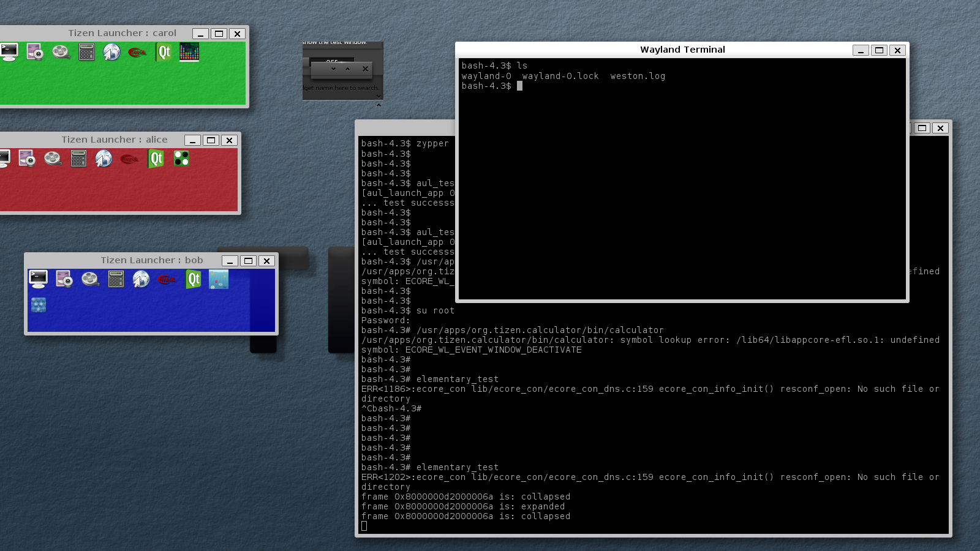
Task: Click the up chevron on the small gray frame
Action: [347, 69]
